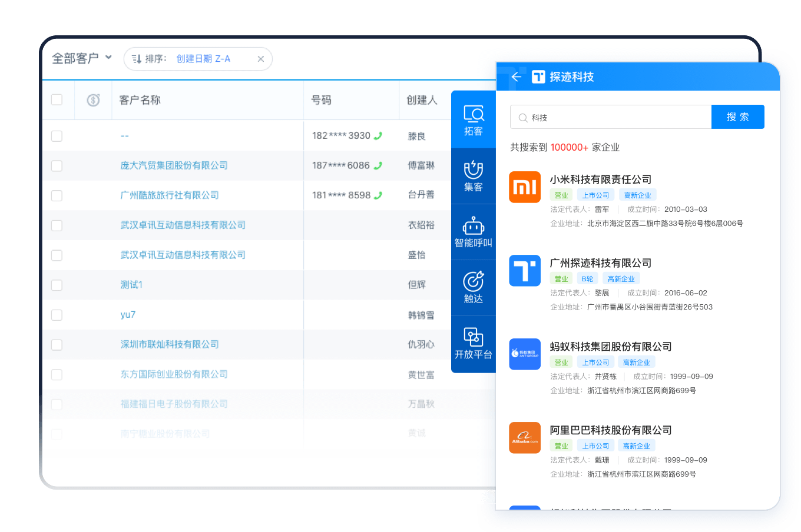The height and width of the screenshot is (532, 801).
Task: Open customer yu7
Action: click(128, 315)
